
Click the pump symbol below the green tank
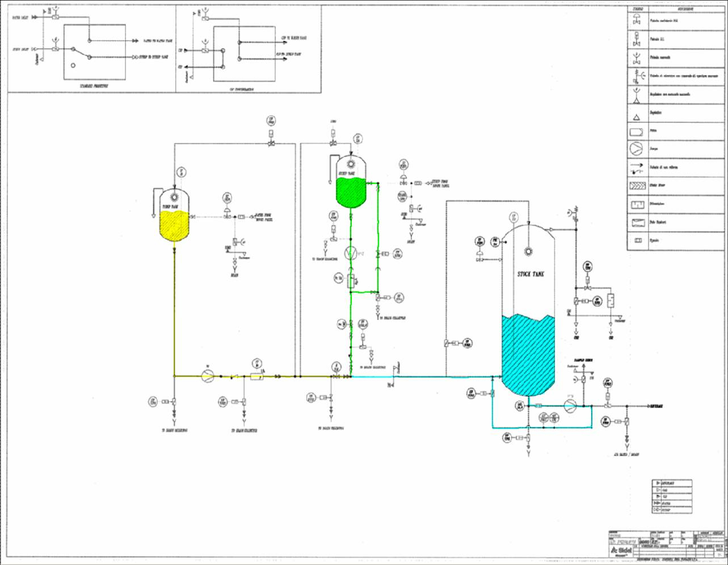click(351, 252)
